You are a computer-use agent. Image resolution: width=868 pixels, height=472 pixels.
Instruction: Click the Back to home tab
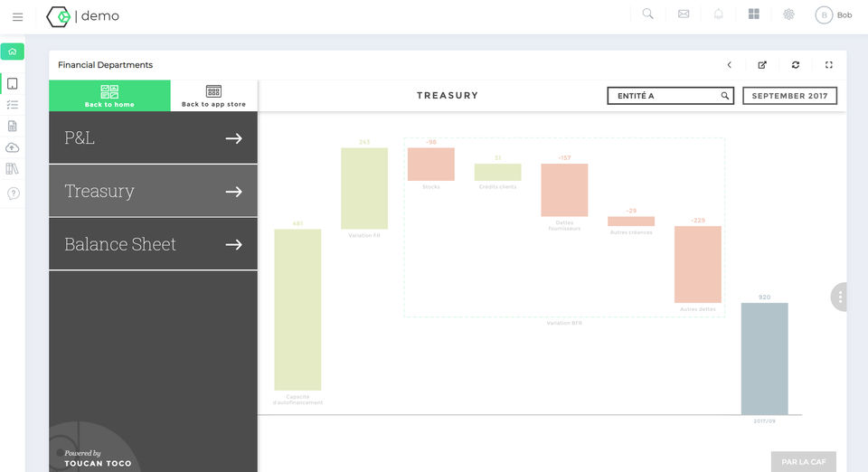click(109, 96)
